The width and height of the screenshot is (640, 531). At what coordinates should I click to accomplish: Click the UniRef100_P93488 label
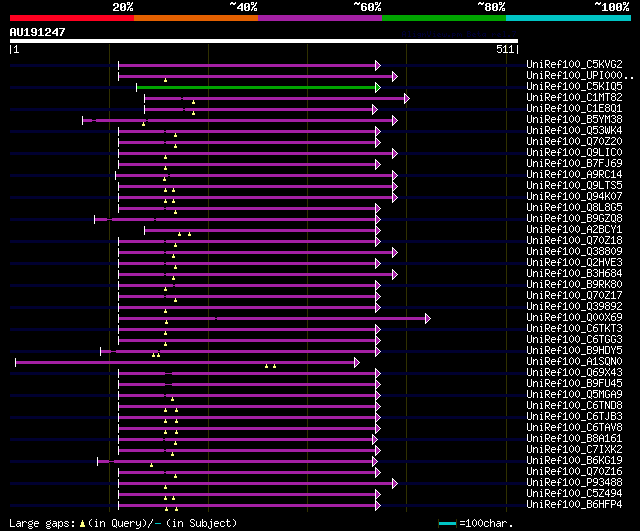(x=574, y=483)
